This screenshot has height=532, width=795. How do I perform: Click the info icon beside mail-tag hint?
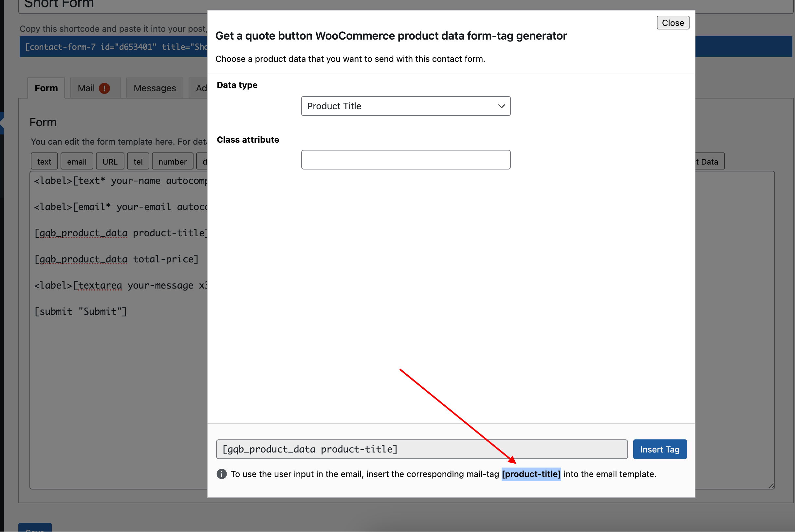(222, 474)
